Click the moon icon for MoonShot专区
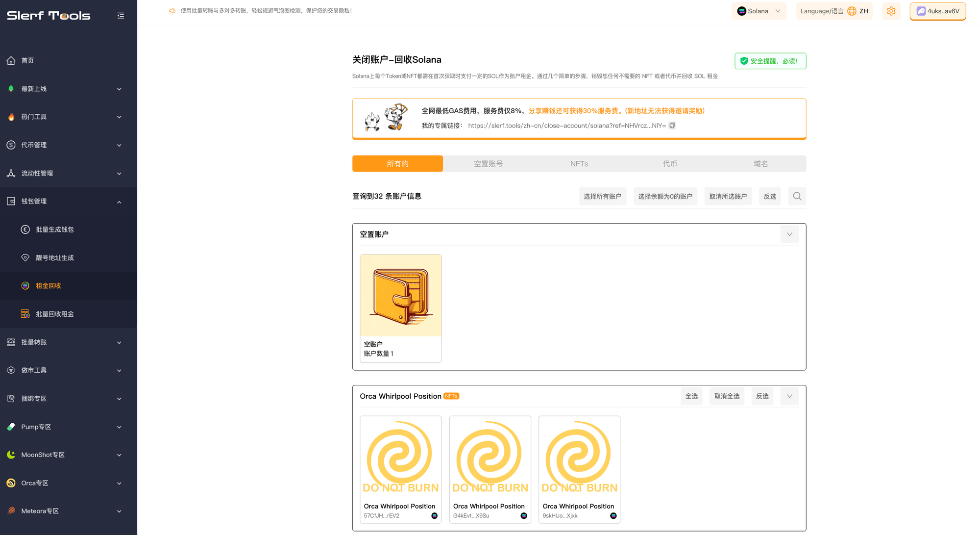Image resolution: width=980 pixels, height=535 pixels. (11, 455)
